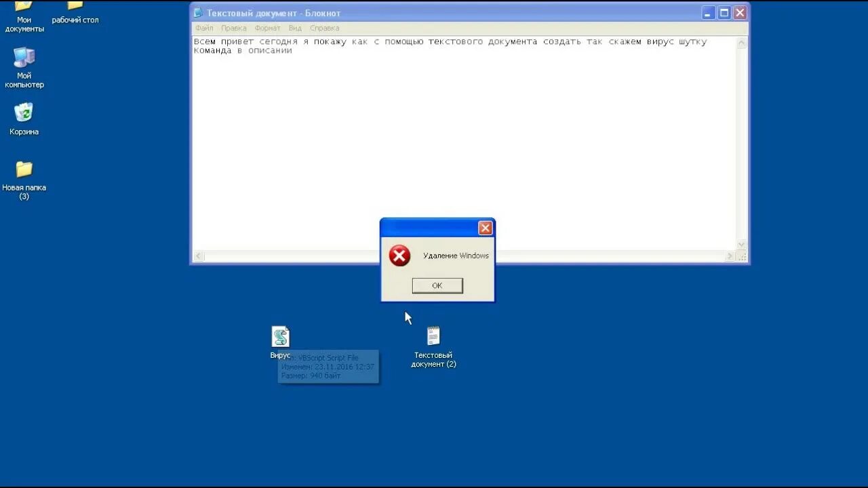The image size is (868, 488).
Task: Maximize the Notepad window
Action: pyautogui.click(x=724, y=13)
